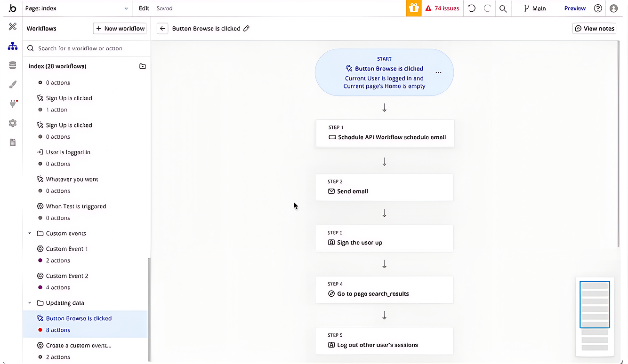Click the Preview link

[x=575, y=8]
